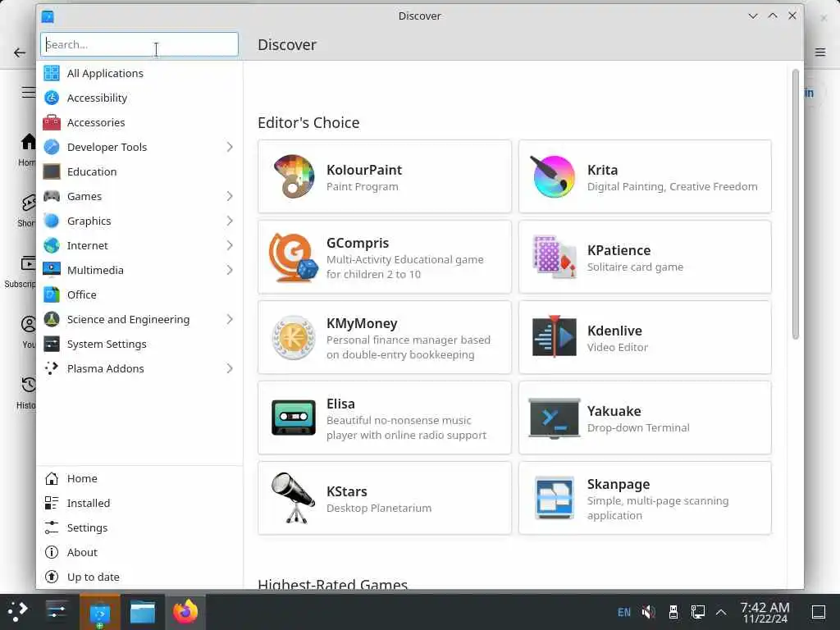Click the Yakuake terminal icon
Viewport: 840px width, 630px height.
pos(554,418)
